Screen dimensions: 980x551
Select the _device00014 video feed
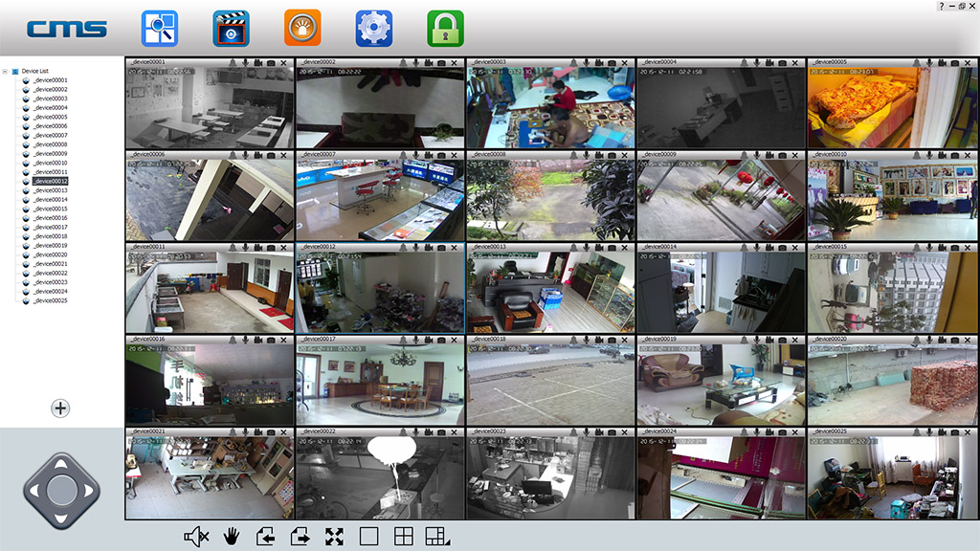click(722, 292)
